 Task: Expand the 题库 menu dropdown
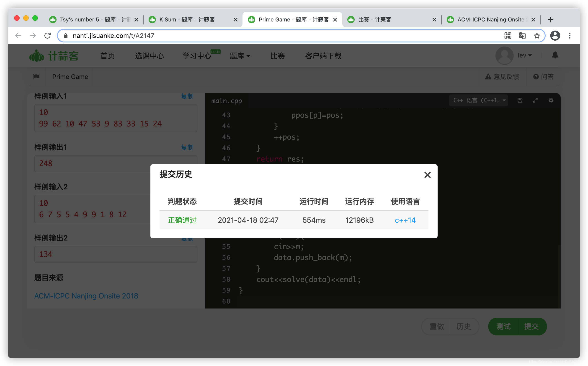point(240,56)
